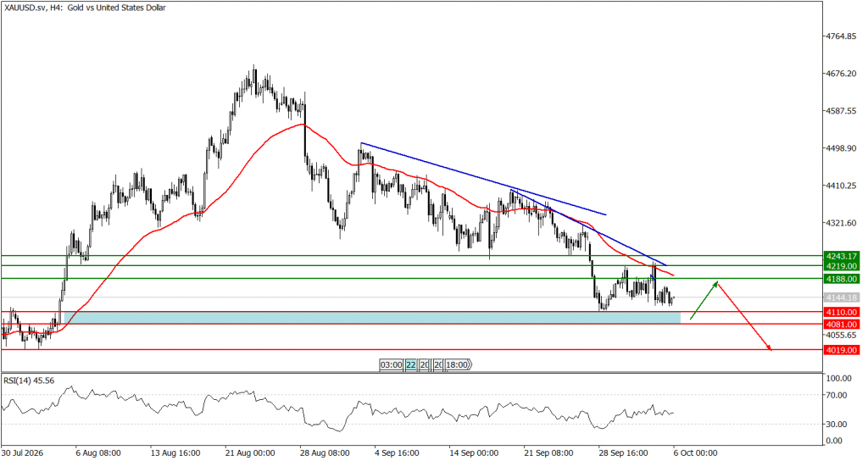Click the XAUUSD.sv, H4 chart title
This screenshot has width=868, height=461.
[x=85, y=8]
